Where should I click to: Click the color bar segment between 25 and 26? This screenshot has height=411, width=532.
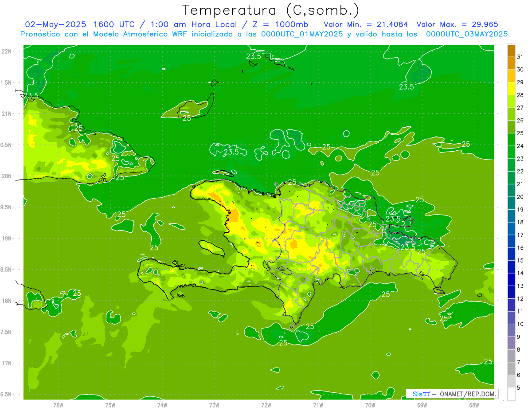coord(511,127)
